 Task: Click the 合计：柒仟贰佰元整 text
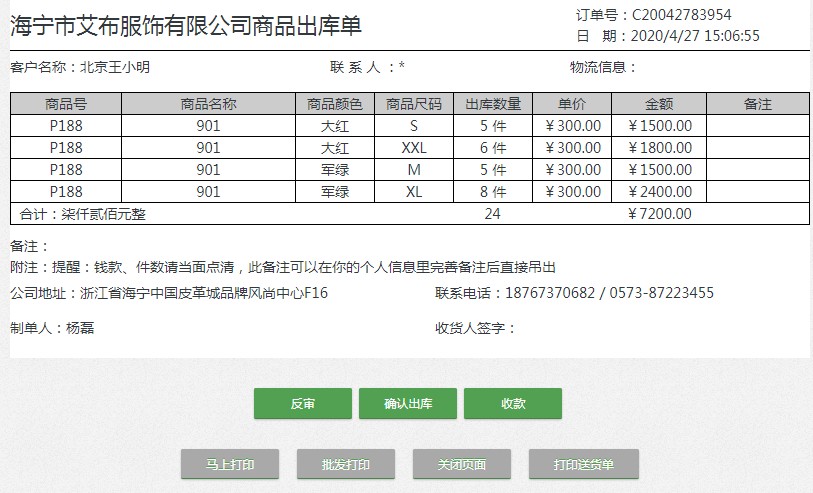pyautogui.click(x=82, y=214)
